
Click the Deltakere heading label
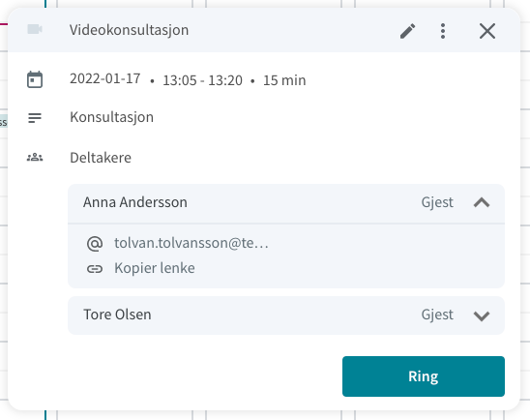pyautogui.click(x=101, y=158)
